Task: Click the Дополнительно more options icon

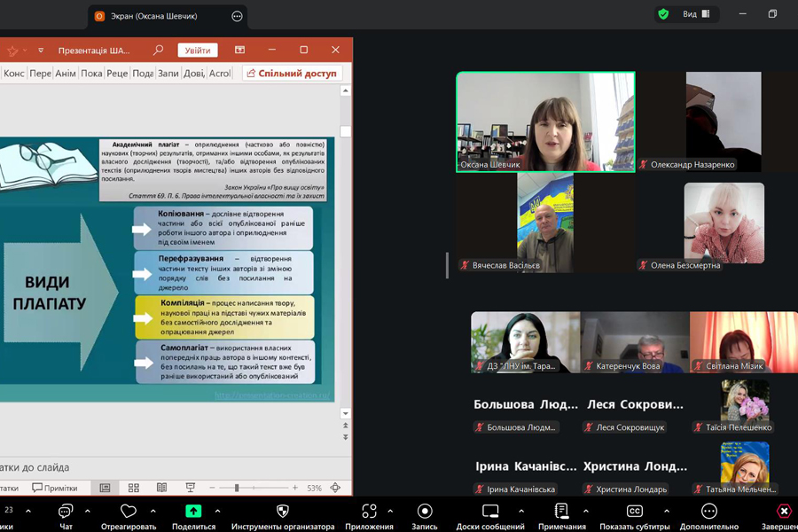Action: pyautogui.click(x=708, y=511)
